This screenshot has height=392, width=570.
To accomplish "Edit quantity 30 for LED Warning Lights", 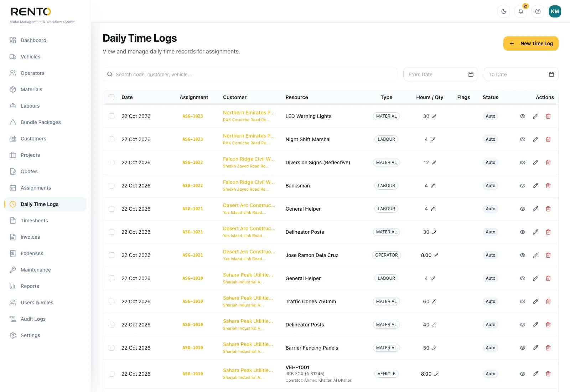I will click(434, 116).
